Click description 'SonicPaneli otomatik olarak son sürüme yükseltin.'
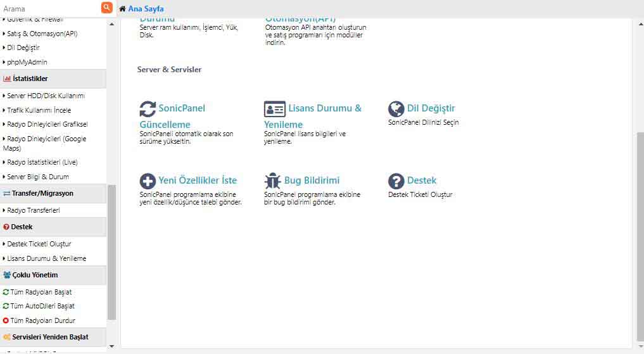The image size is (644, 354). [x=186, y=137]
